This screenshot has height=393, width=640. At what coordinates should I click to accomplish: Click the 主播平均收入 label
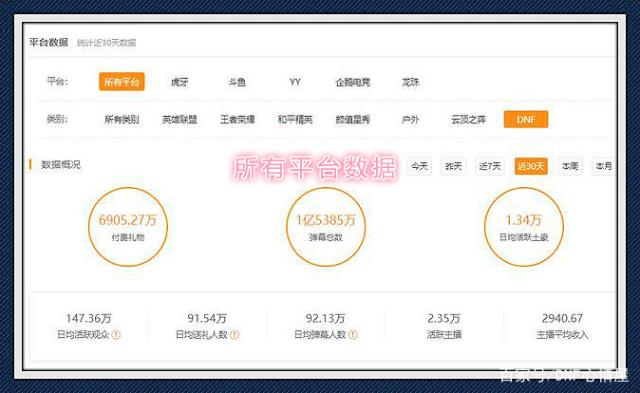(x=562, y=335)
